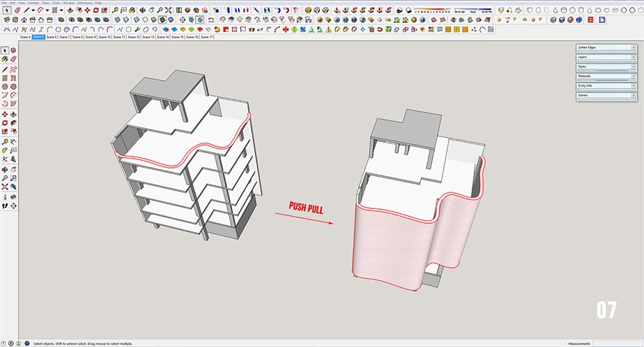Choose the Pie tool in left palette
The width and height of the screenshot is (644, 347).
(x=13, y=103)
